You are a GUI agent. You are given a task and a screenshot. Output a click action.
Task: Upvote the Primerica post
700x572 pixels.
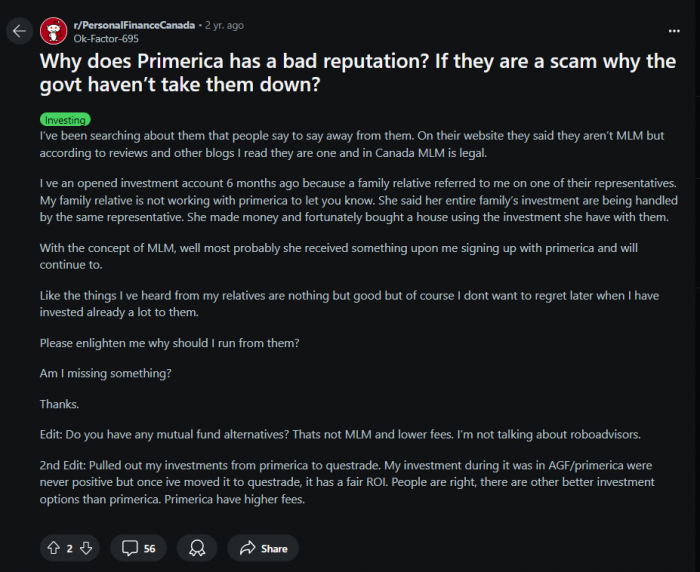(54, 548)
